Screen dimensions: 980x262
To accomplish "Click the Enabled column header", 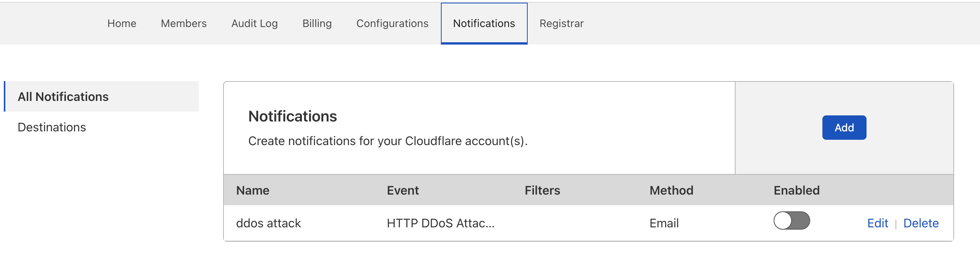I will click(x=797, y=190).
